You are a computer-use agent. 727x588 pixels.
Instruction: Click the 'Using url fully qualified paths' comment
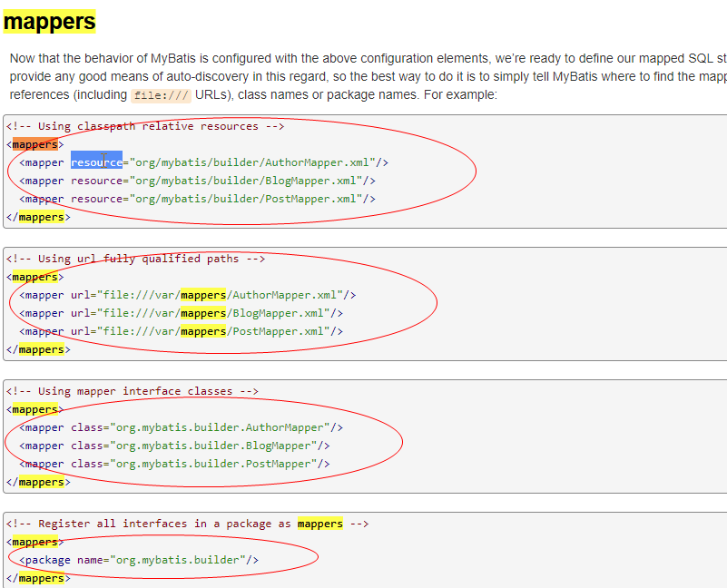pos(135,259)
